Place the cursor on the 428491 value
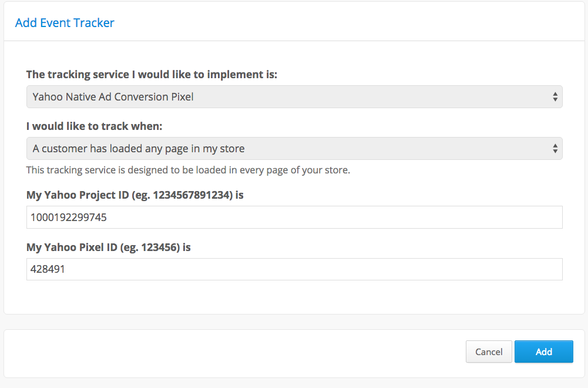Image resolution: width=588 pixels, height=388 pixels. (x=48, y=269)
